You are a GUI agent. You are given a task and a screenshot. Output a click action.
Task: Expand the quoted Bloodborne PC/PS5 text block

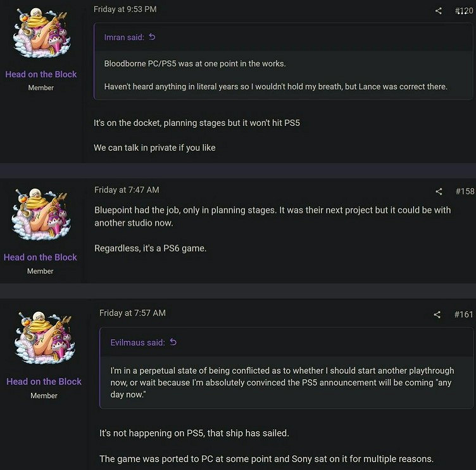tap(283, 75)
